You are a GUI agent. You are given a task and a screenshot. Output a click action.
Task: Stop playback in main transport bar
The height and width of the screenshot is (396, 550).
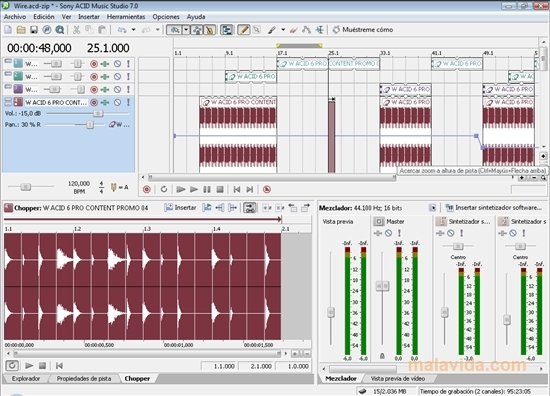click(220, 189)
